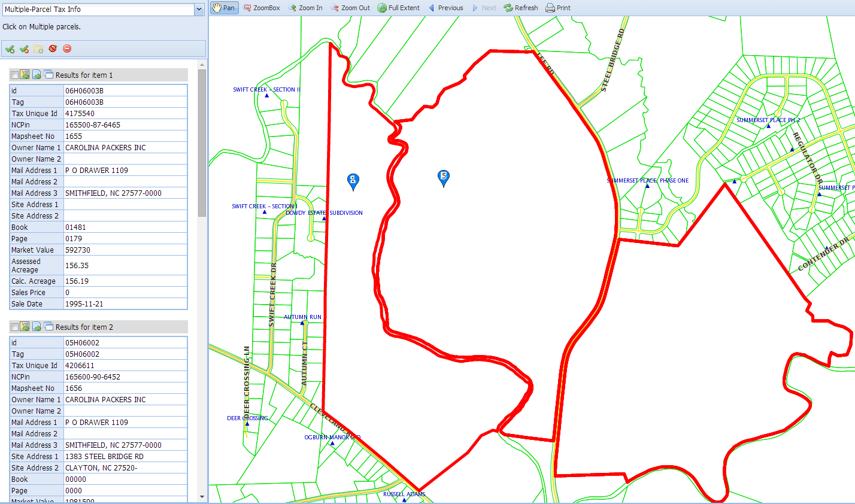
Task: Click the crossed-out clear selection icon
Action: [53, 48]
